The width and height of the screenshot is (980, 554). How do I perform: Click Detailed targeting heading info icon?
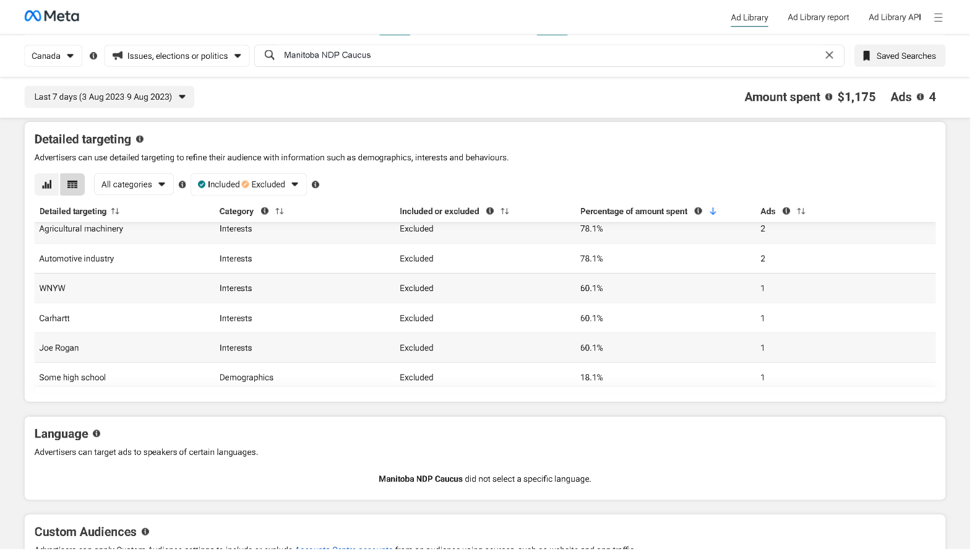click(140, 139)
